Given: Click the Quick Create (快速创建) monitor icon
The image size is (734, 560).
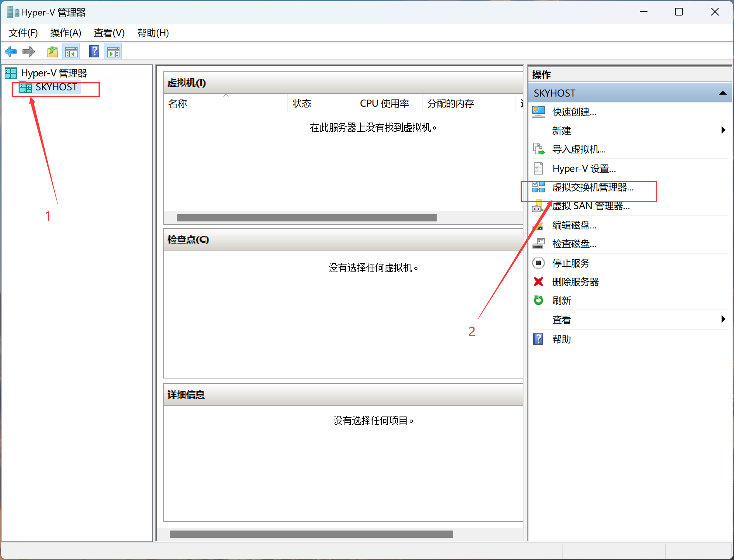Looking at the screenshot, I should point(538,112).
